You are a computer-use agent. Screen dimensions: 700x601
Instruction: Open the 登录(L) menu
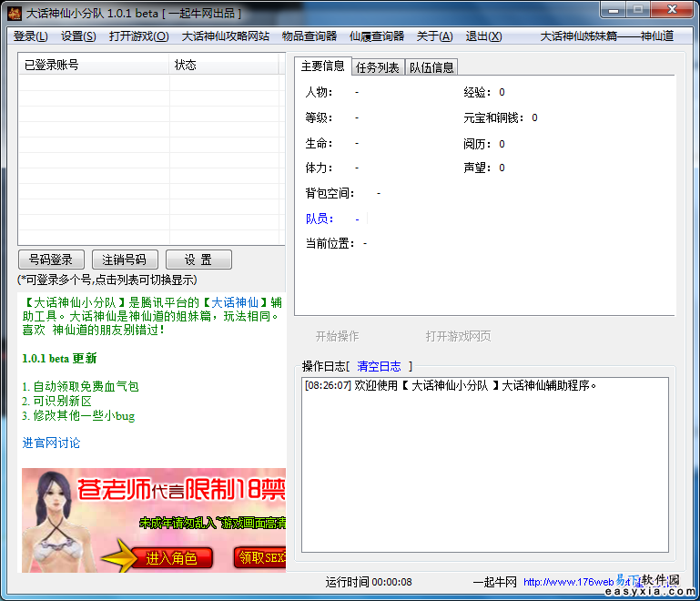(x=30, y=36)
